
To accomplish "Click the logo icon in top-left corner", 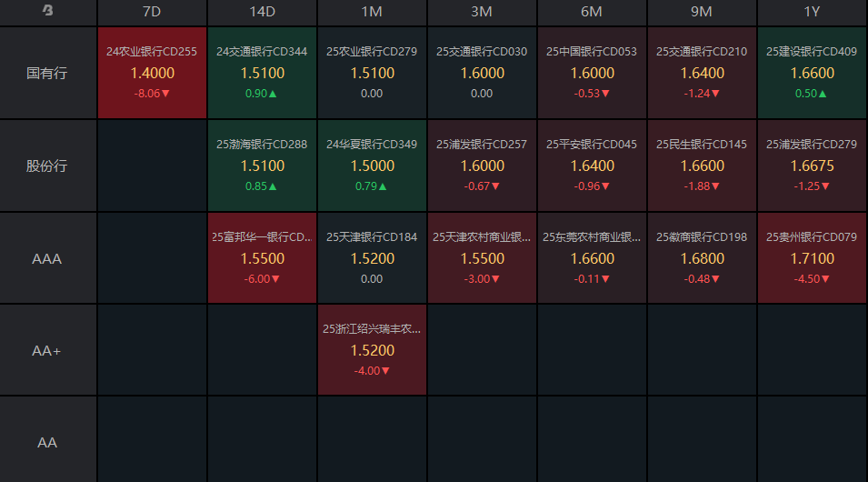I will (x=47, y=12).
